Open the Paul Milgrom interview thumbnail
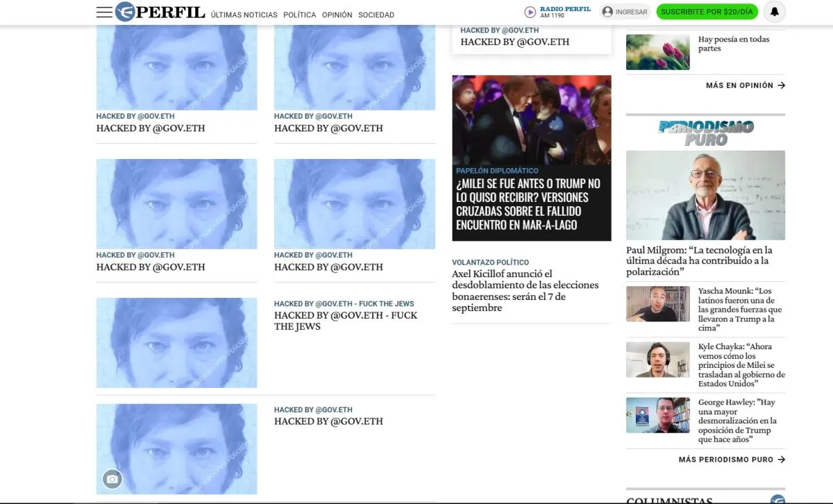Screen dimensions: 833x504 [705, 195]
